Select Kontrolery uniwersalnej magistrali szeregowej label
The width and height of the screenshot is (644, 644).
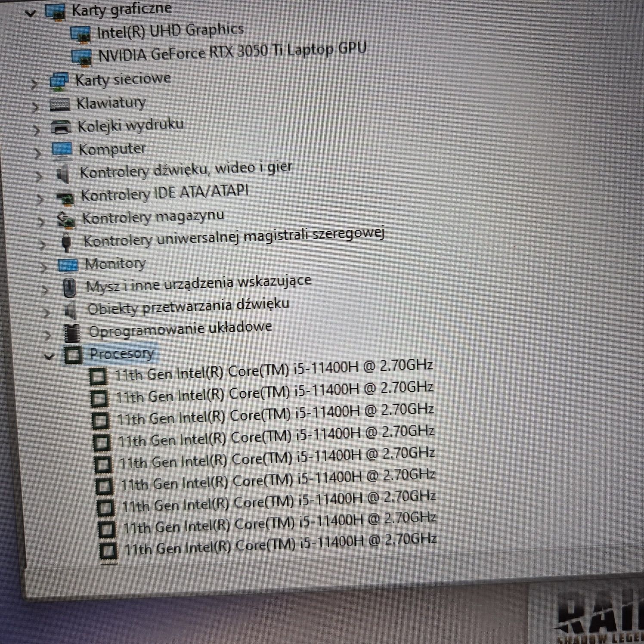point(234,237)
